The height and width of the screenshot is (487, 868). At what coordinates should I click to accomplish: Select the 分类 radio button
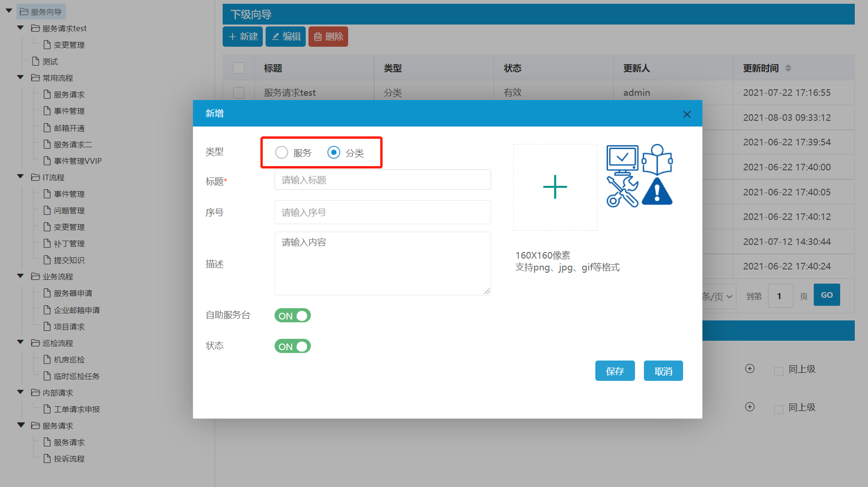(334, 152)
